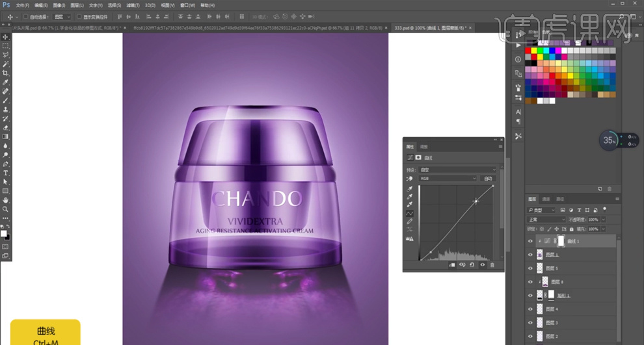
Task: Select the Crop tool
Action: [x=5, y=73]
